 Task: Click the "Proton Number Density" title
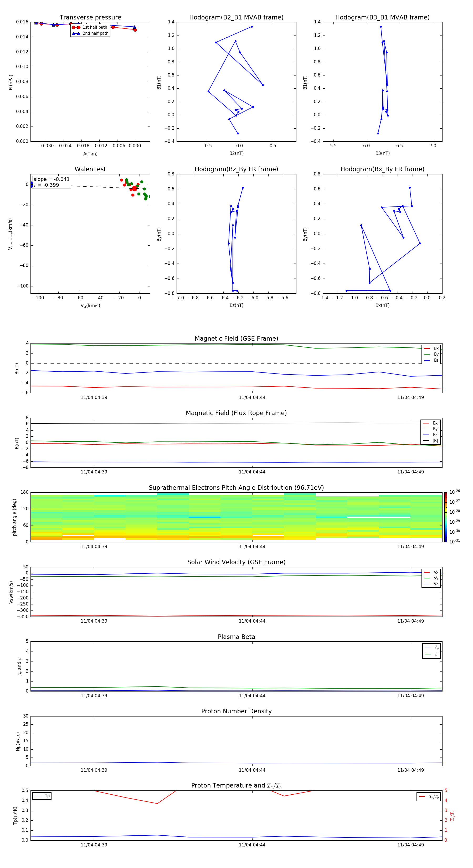tap(236, 711)
